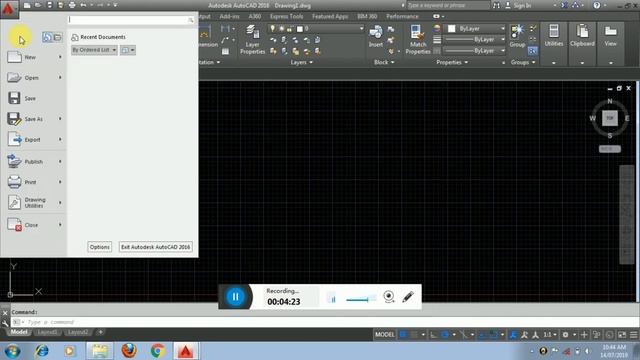The image size is (640, 360).
Task: Switch to the Model tab
Action: (19, 332)
